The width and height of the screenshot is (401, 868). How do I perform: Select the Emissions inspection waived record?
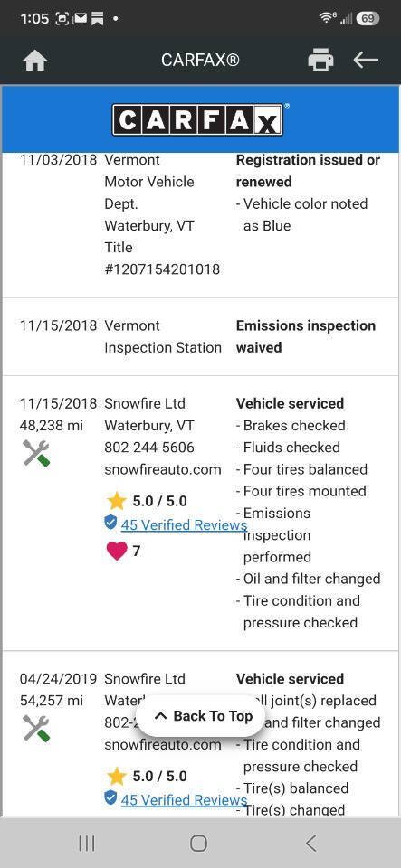[x=201, y=336]
